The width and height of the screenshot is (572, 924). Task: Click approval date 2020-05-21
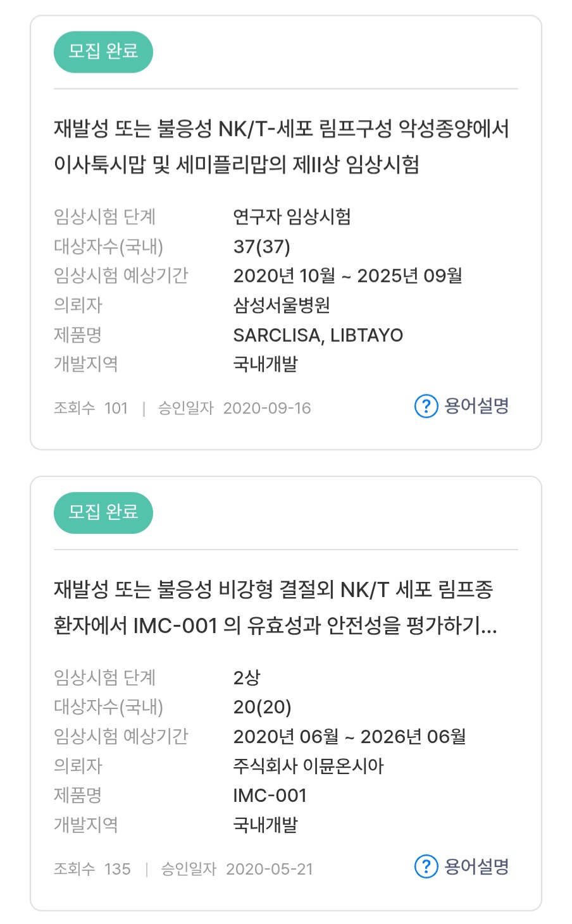pyautogui.click(x=270, y=869)
